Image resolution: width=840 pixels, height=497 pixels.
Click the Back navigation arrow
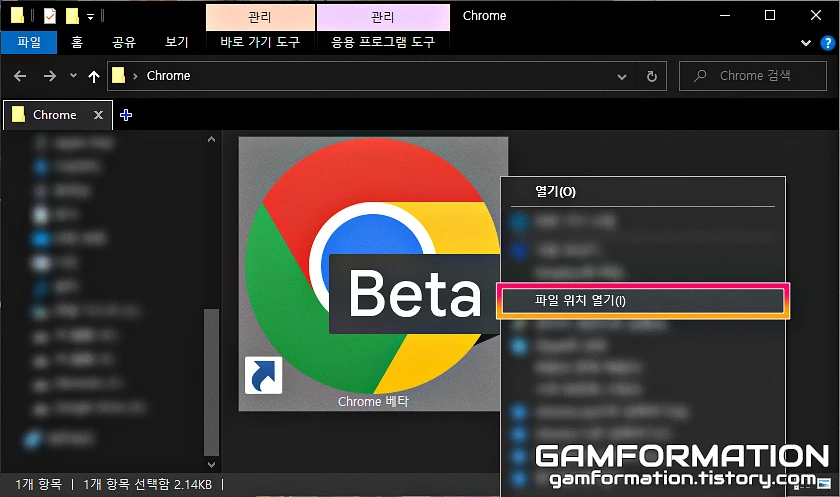(x=20, y=76)
